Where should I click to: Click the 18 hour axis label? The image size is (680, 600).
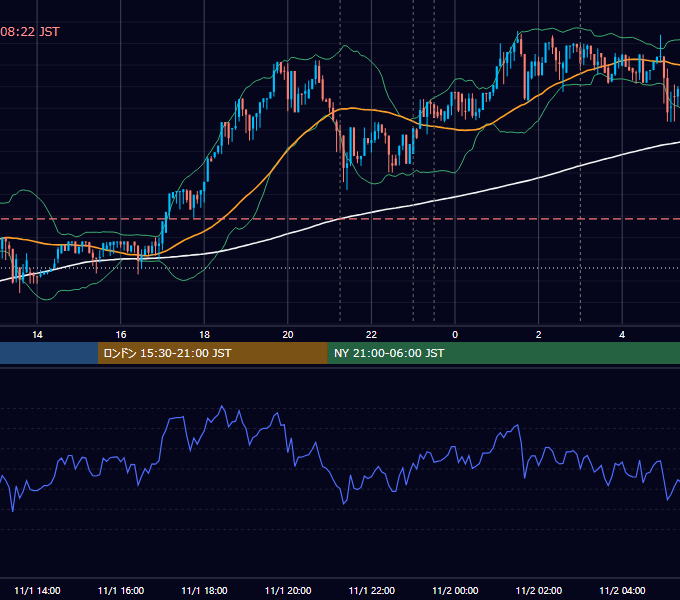[x=204, y=335]
